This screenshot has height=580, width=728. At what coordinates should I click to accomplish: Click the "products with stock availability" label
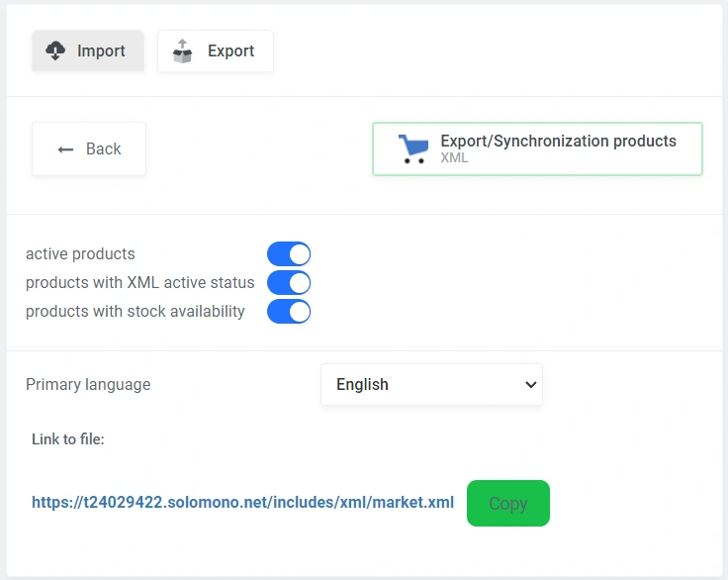pyautogui.click(x=136, y=311)
